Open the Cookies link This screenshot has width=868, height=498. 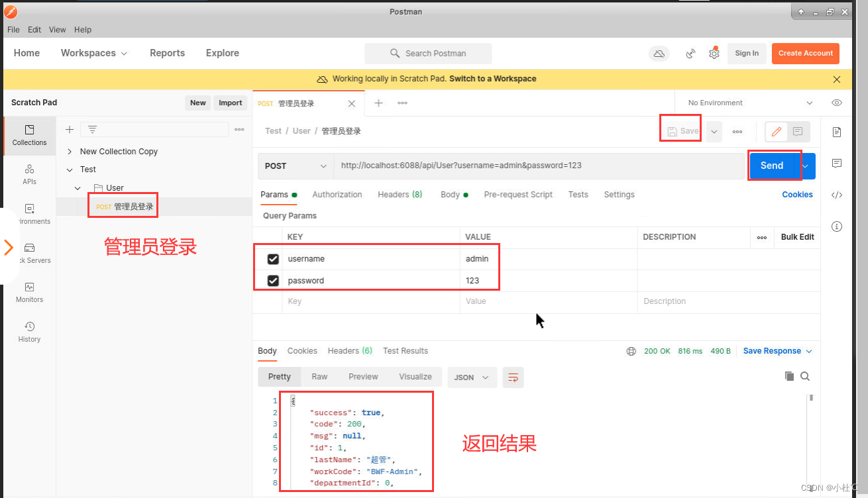point(797,195)
